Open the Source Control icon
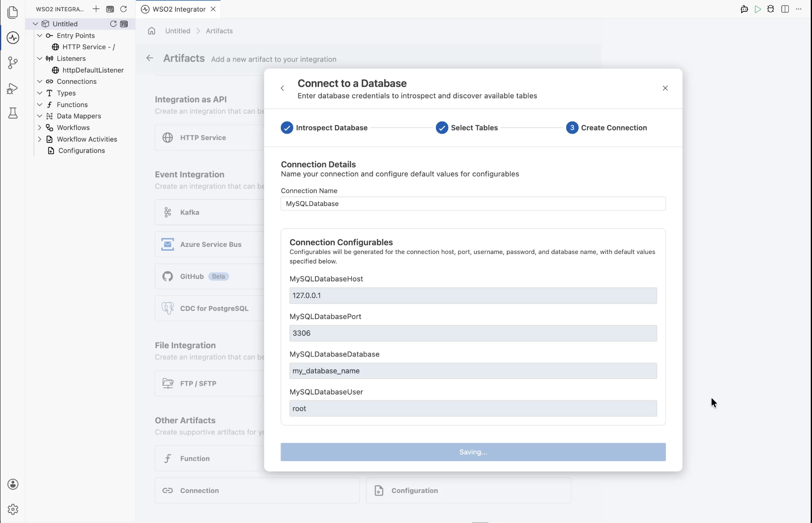Viewport: 812px width, 523px height. (13, 63)
